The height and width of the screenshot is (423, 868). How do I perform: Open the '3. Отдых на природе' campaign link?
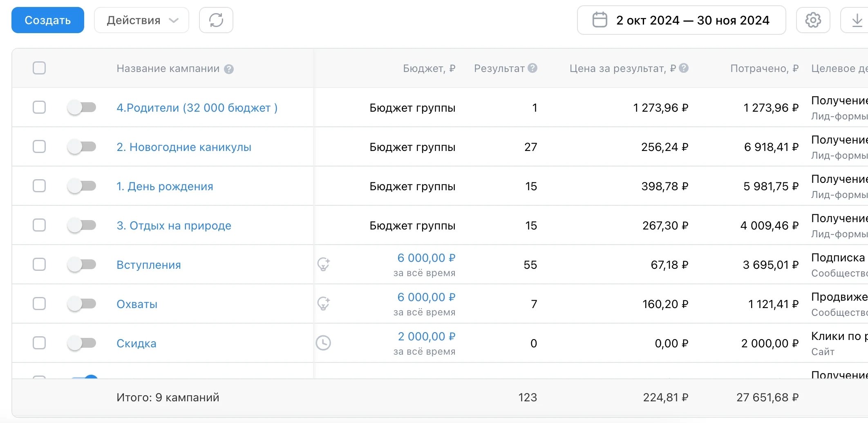coord(174,225)
